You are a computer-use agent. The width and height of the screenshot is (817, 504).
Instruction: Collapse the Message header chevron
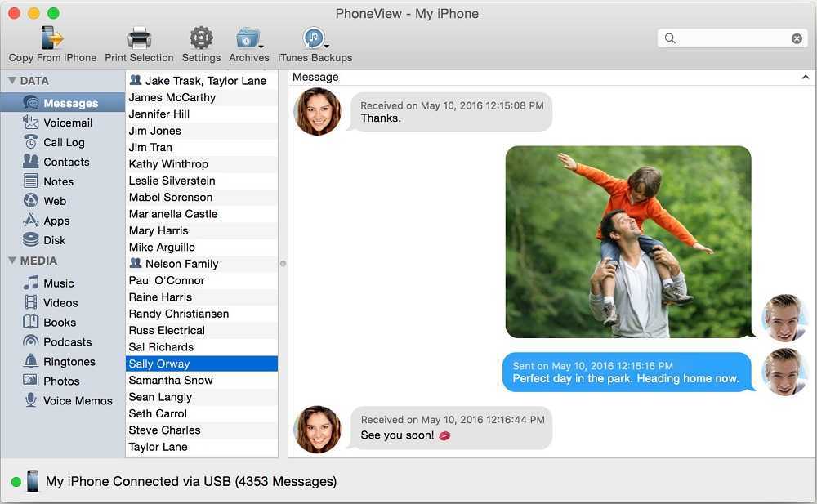(806, 78)
